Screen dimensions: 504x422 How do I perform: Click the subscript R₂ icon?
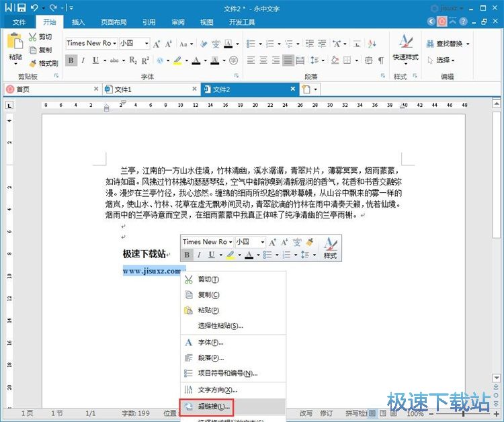point(133,60)
